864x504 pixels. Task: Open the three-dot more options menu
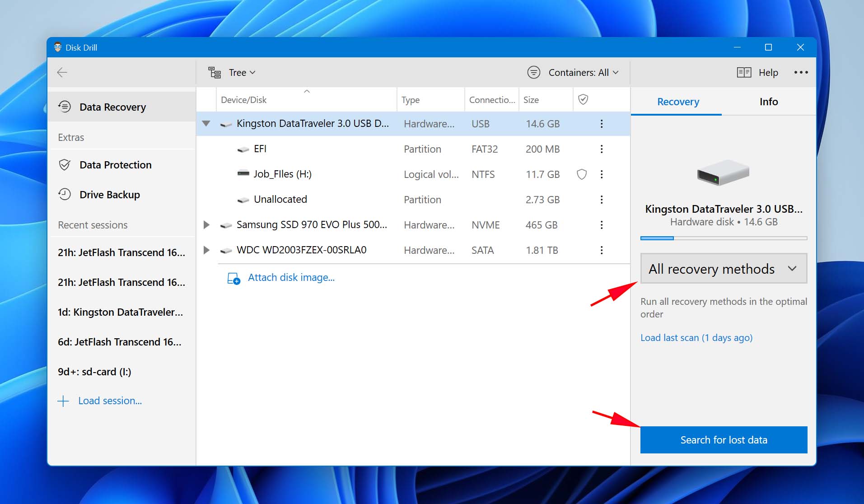point(801,72)
